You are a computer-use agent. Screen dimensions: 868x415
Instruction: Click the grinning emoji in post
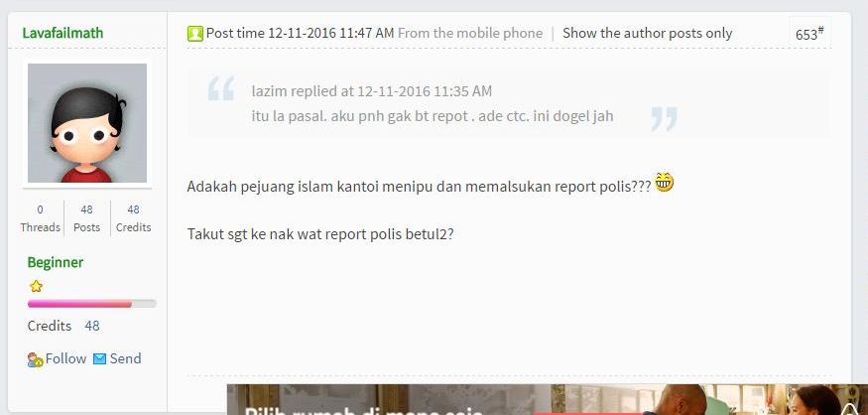[x=665, y=183]
